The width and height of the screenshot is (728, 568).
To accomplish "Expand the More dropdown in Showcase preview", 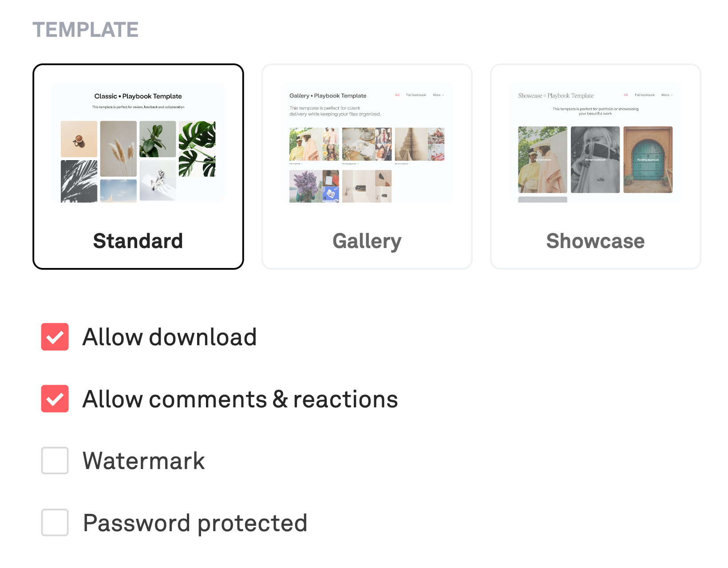I will click(x=667, y=95).
